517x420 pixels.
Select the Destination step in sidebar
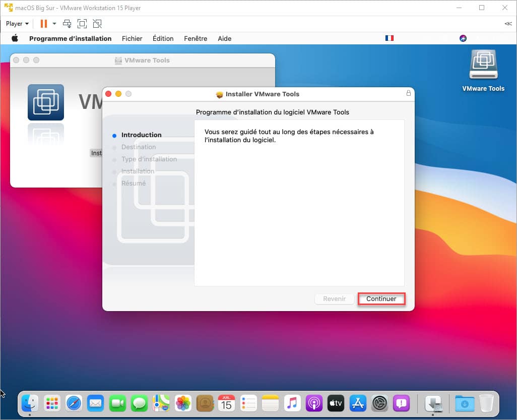[139, 147]
